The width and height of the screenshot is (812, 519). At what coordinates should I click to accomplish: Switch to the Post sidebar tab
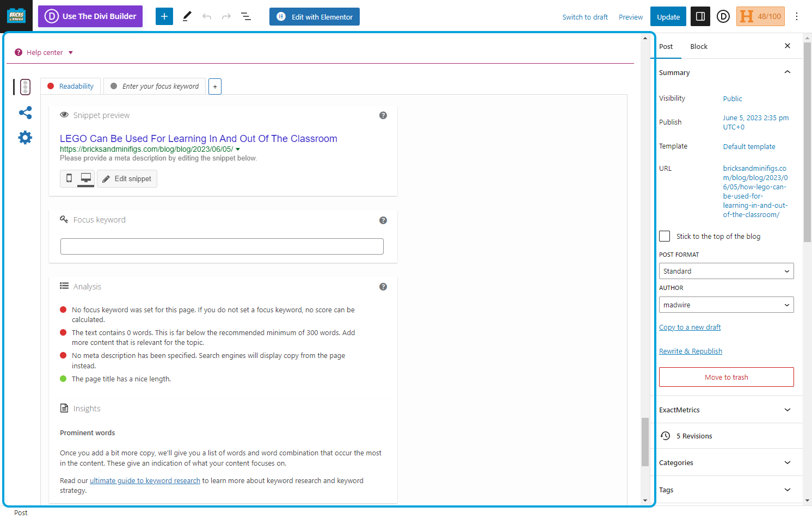(666, 46)
